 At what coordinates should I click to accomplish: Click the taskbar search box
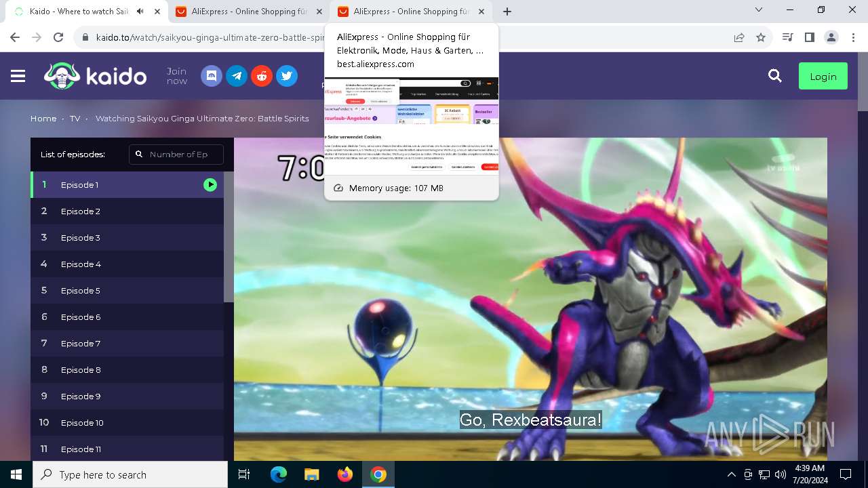130,474
